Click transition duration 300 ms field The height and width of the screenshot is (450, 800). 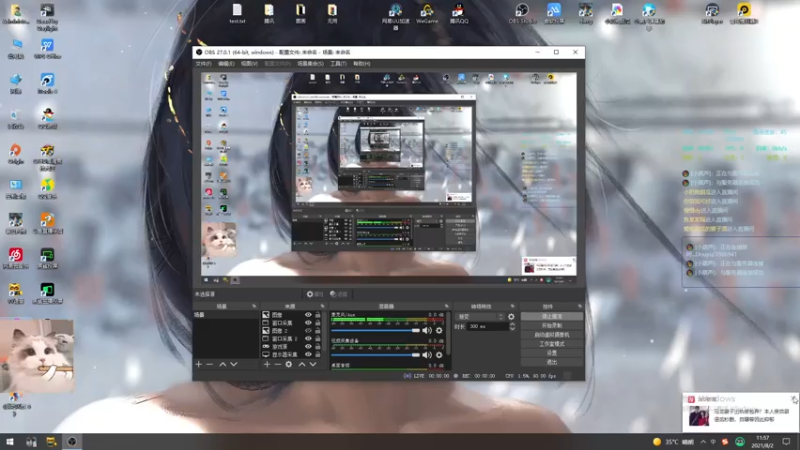(487, 327)
